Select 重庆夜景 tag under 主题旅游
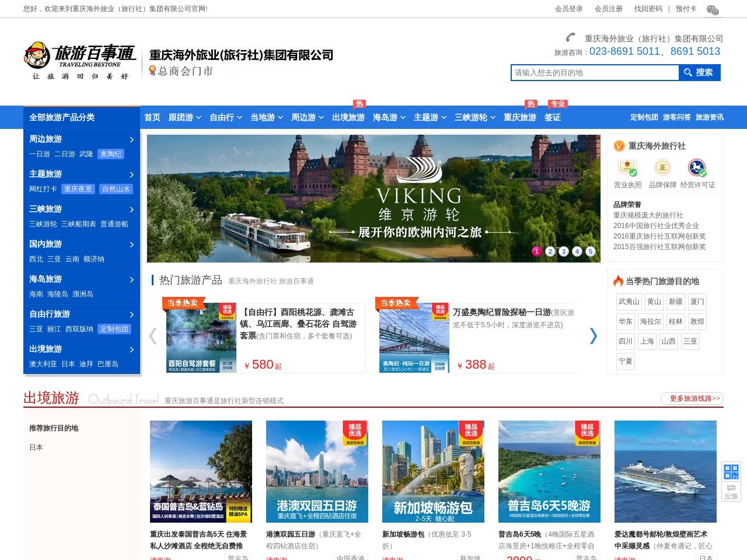Viewport: 747px width, 560px height. (x=78, y=189)
